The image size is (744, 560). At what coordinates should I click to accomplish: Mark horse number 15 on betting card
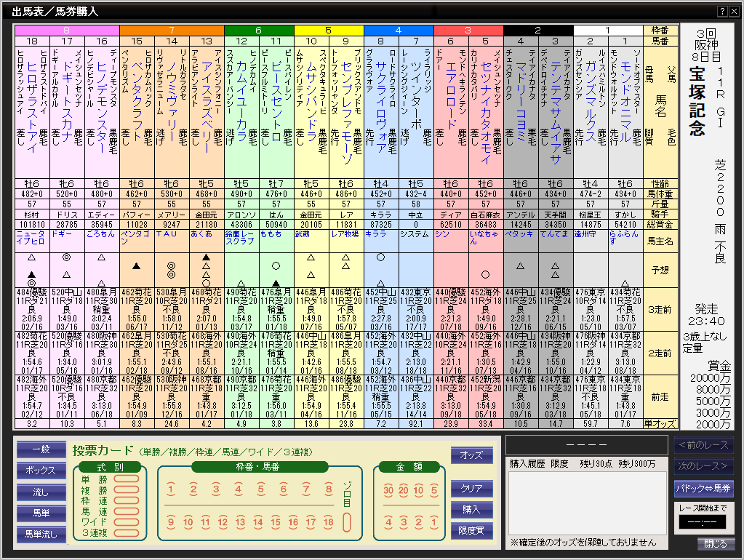coord(276,522)
